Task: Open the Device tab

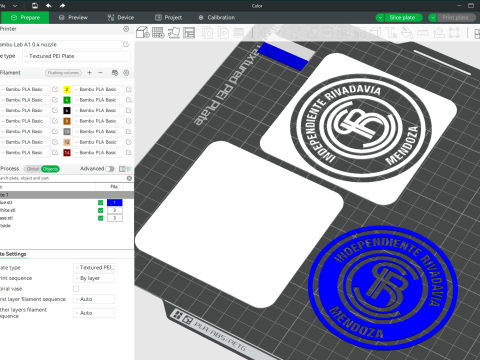Action: click(121, 18)
